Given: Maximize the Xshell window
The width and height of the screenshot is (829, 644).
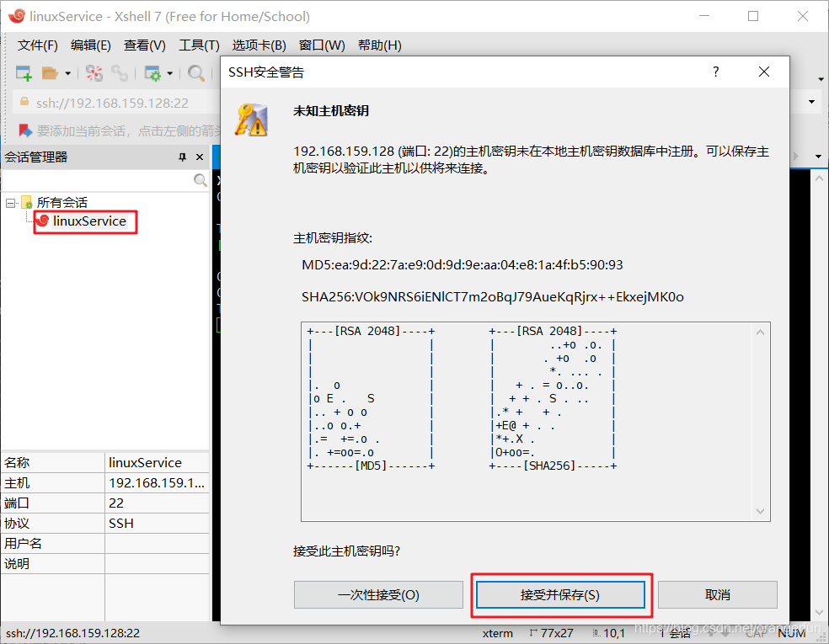Looking at the screenshot, I should 753,16.
